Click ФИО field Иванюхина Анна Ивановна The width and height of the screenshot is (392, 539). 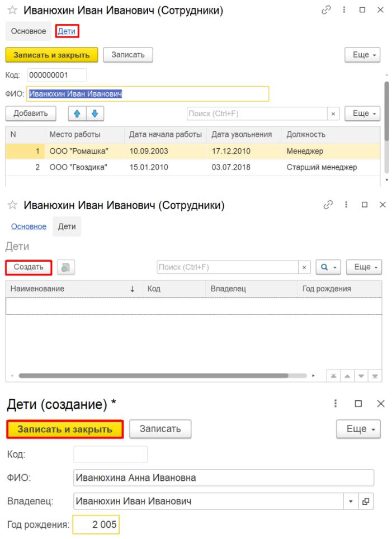(224, 478)
